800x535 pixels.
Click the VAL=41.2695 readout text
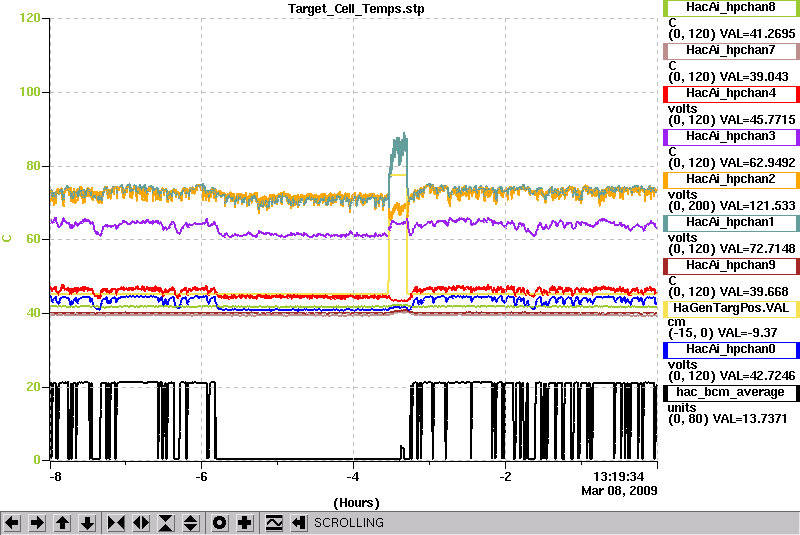click(757, 34)
